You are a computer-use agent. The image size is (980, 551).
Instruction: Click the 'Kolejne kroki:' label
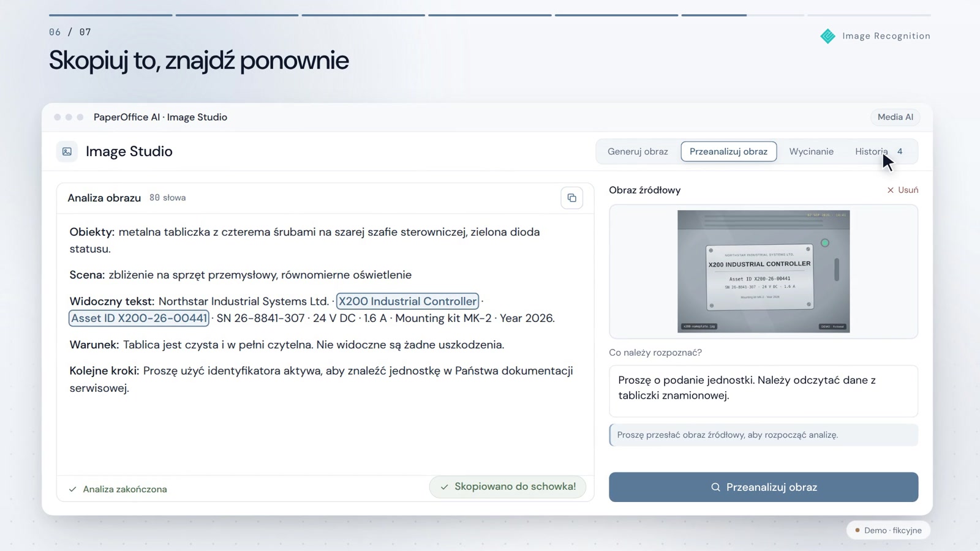(104, 371)
